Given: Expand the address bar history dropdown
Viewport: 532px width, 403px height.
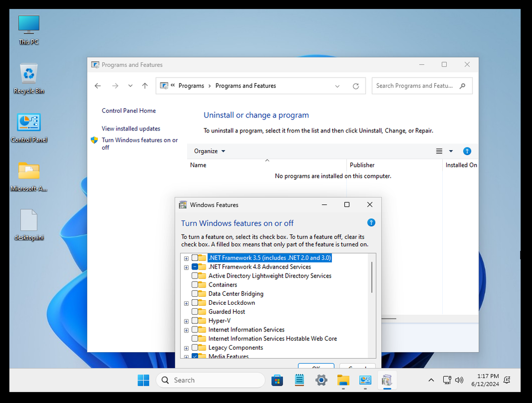Looking at the screenshot, I should pos(337,86).
